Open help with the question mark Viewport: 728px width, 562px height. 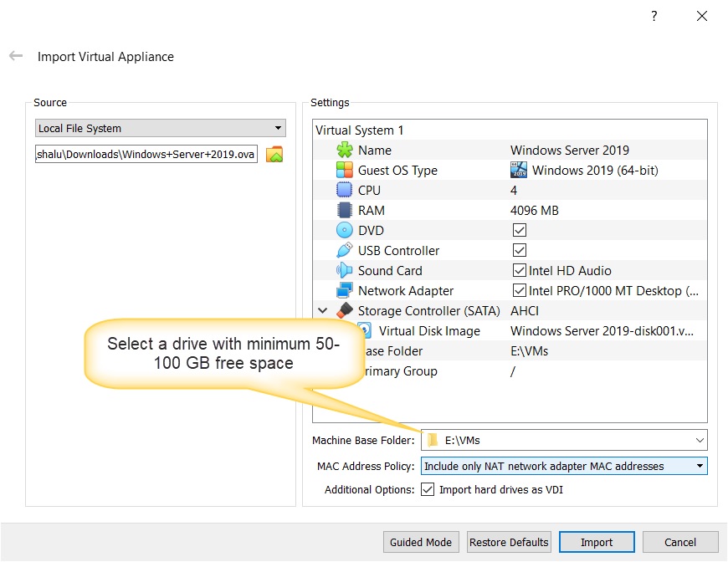[x=654, y=16]
